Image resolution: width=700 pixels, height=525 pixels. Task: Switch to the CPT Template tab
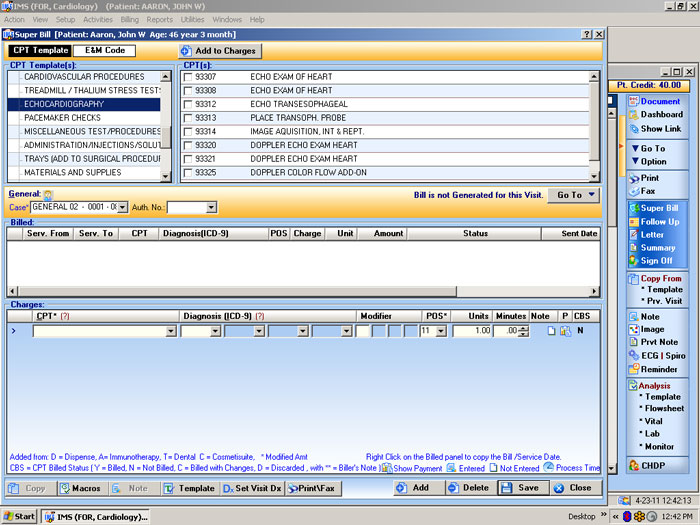(41, 50)
